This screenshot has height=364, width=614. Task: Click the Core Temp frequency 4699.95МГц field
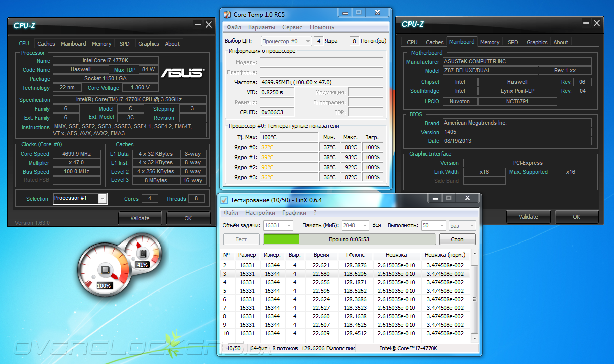pos(322,82)
